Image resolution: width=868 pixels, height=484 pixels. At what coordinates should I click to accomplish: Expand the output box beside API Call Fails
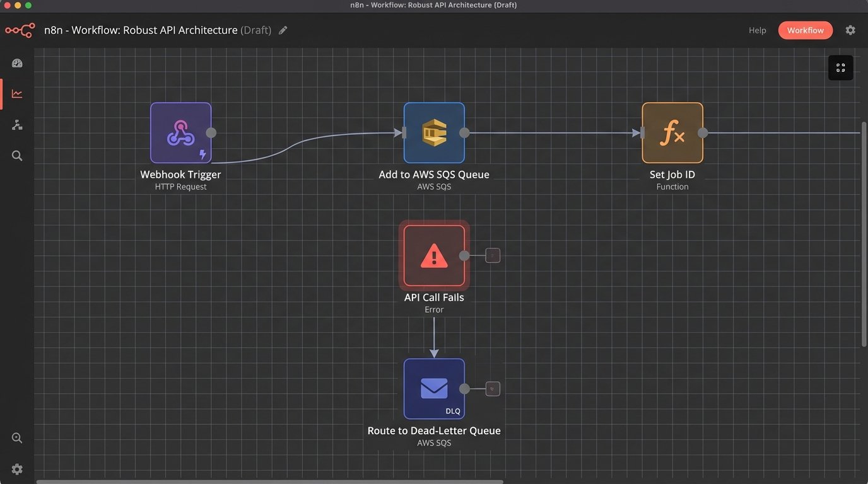pyautogui.click(x=493, y=255)
